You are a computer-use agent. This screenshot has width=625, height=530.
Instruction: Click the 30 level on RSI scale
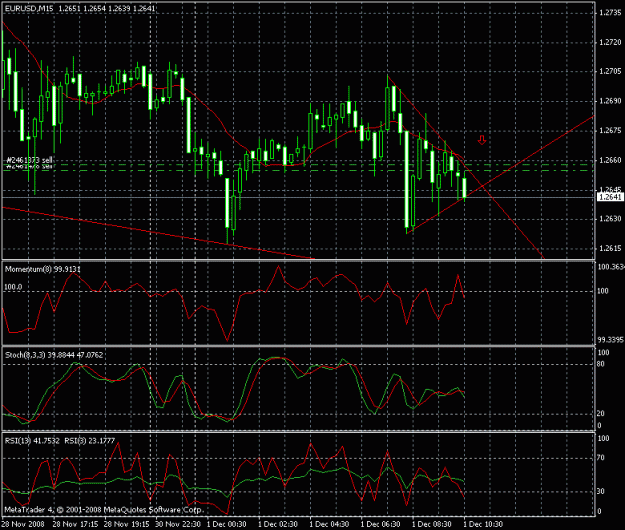tap(600, 491)
